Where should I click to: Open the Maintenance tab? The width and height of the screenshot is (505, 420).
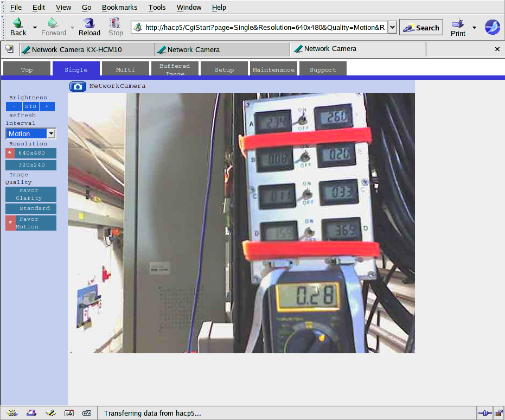coord(273,69)
